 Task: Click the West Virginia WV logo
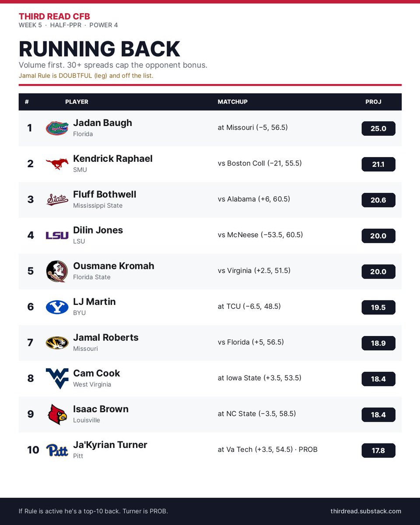pyautogui.click(x=57, y=378)
